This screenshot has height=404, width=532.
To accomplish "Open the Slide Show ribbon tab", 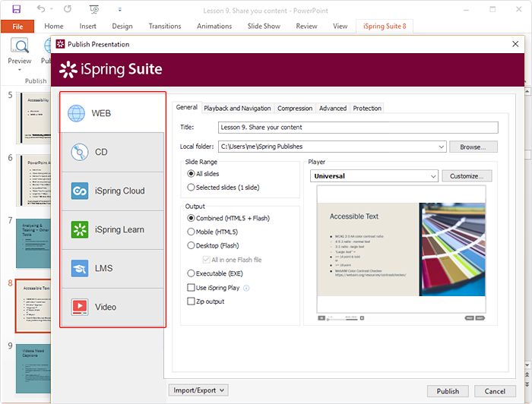I will [264, 26].
